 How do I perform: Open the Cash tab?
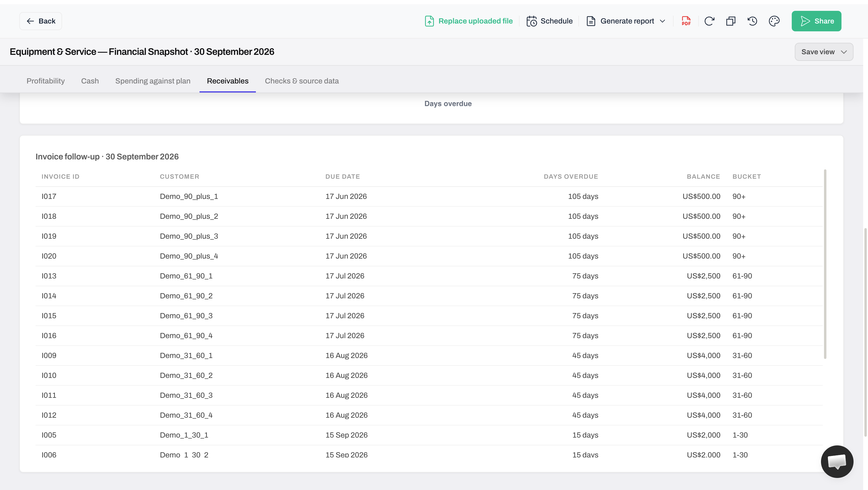(x=90, y=81)
